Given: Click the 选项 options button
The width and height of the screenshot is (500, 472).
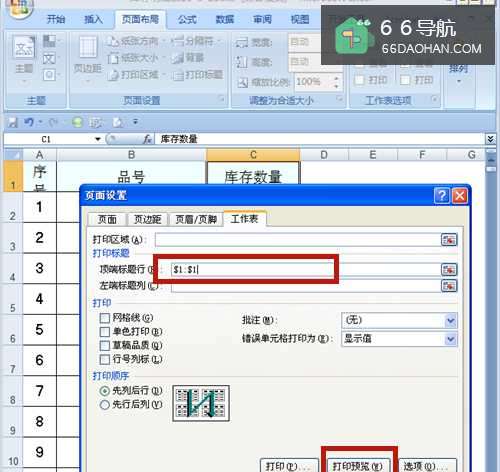Looking at the screenshot, I should (427, 466).
